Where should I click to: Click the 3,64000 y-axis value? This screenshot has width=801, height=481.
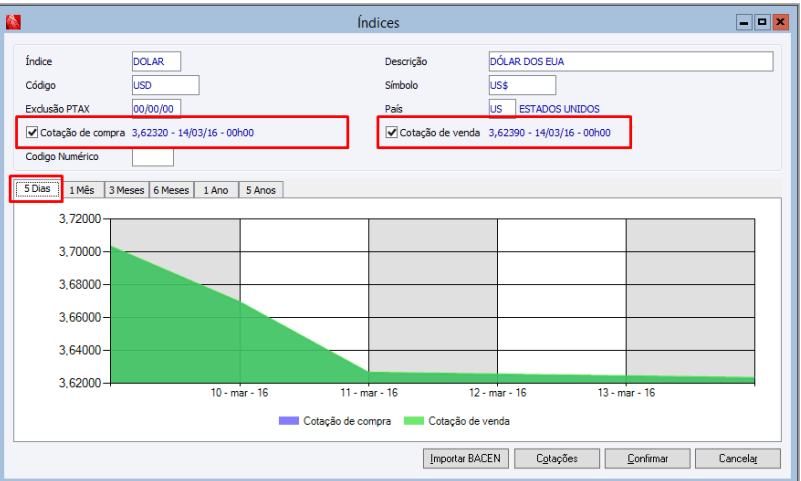[80, 350]
